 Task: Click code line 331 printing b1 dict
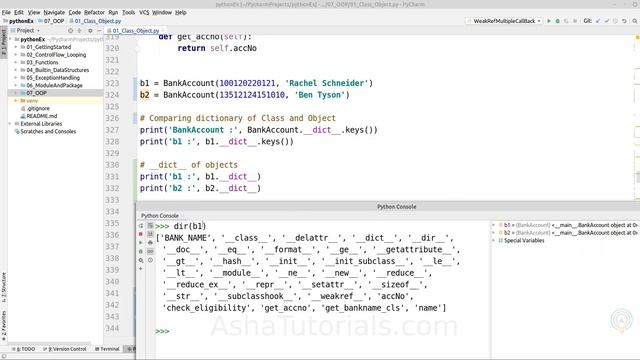pos(200,176)
